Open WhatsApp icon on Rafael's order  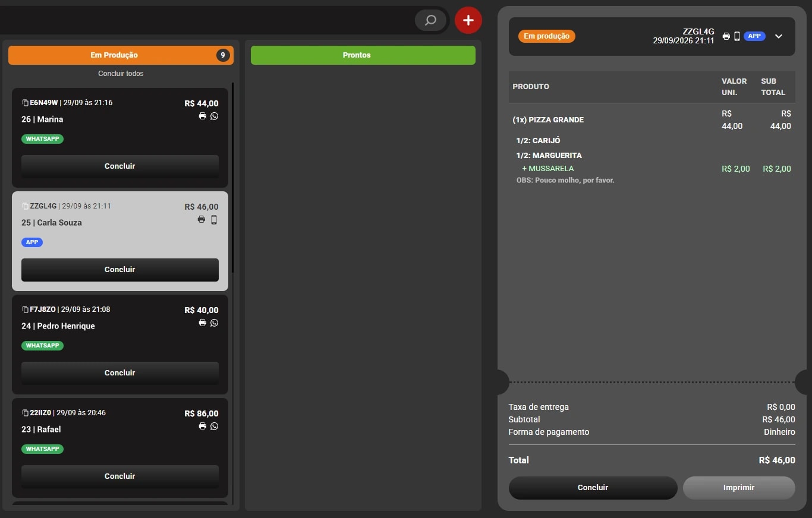(x=215, y=426)
